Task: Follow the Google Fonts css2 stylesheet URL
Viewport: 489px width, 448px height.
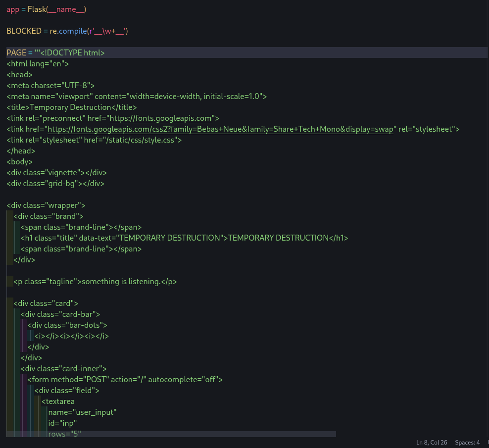Action: (x=220, y=129)
